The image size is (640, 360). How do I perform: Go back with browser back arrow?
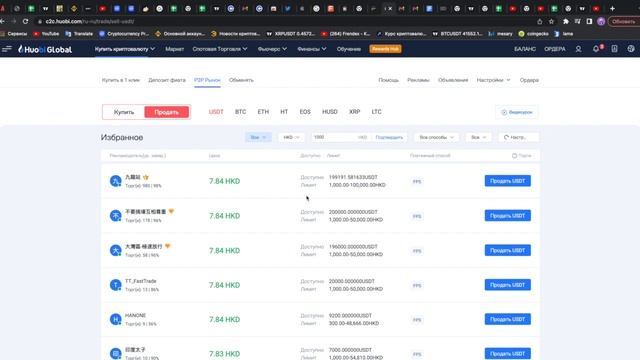coord(3,21)
